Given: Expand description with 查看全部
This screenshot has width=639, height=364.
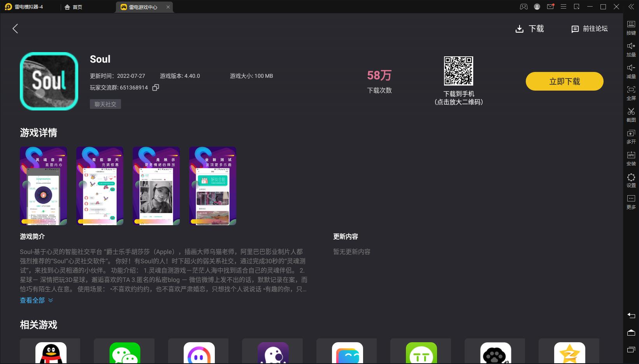Looking at the screenshot, I should pyautogui.click(x=36, y=300).
